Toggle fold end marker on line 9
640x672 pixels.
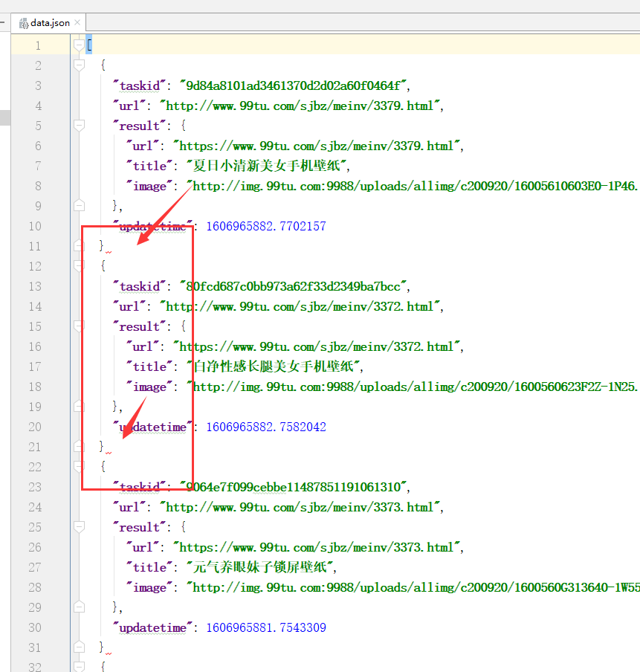pos(79,206)
